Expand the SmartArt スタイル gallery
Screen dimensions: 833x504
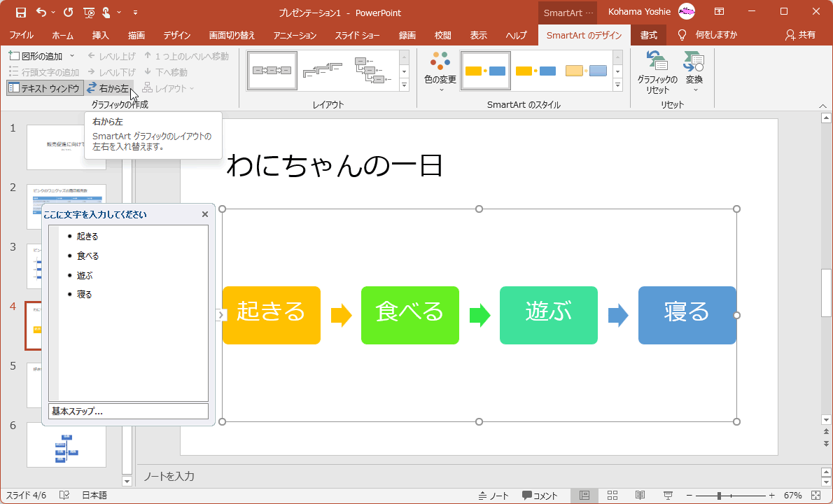pyautogui.click(x=617, y=84)
